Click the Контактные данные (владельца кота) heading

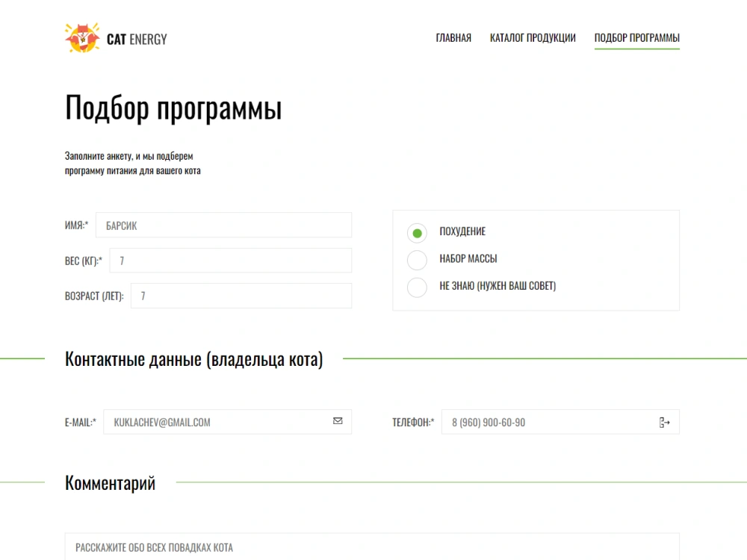pos(194,359)
